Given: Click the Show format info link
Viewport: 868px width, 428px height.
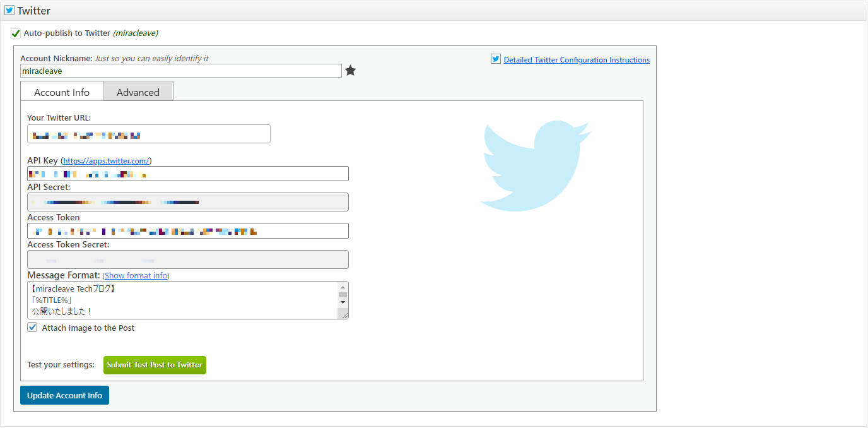Looking at the screenshot, I should coord(136,275).
